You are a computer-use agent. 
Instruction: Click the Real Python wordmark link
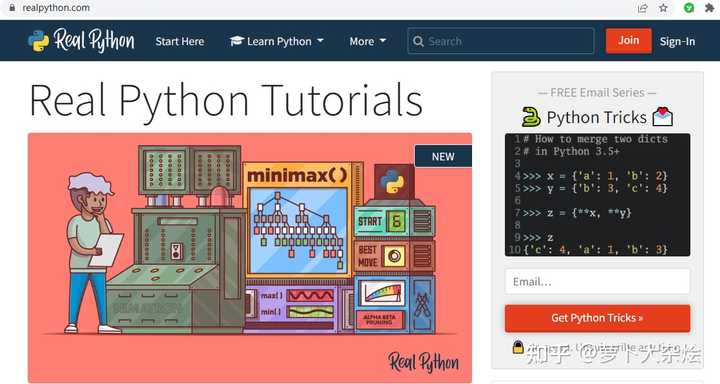coord(94,40)
